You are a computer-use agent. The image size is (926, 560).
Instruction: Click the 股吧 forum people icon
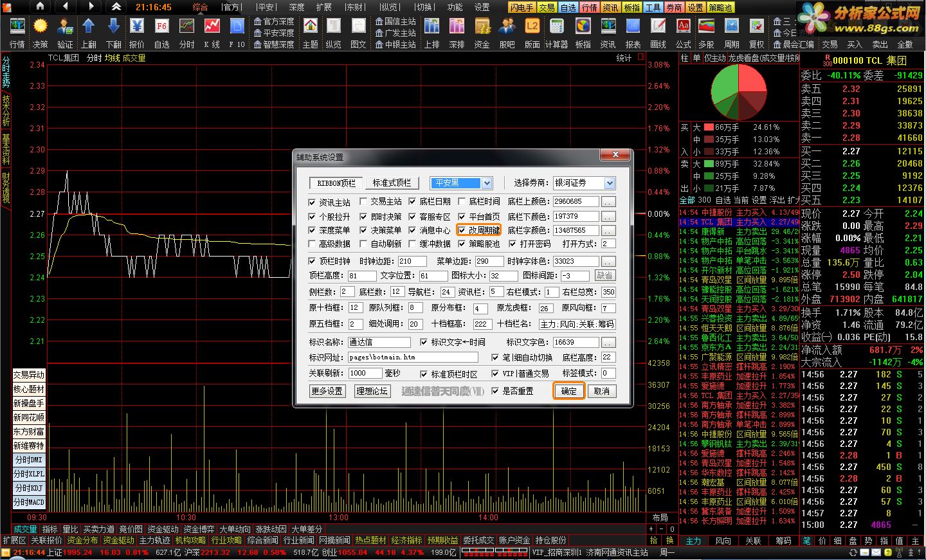point(507,33)
